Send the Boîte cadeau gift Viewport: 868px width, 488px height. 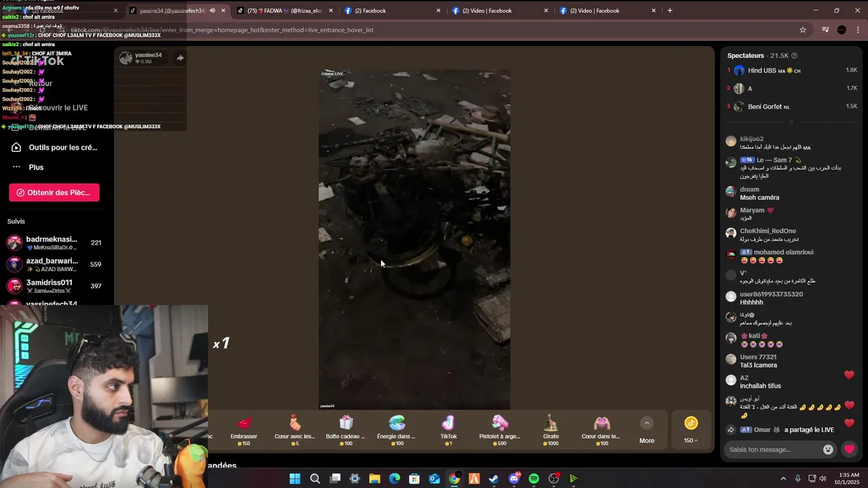click(x=346, y=430)
